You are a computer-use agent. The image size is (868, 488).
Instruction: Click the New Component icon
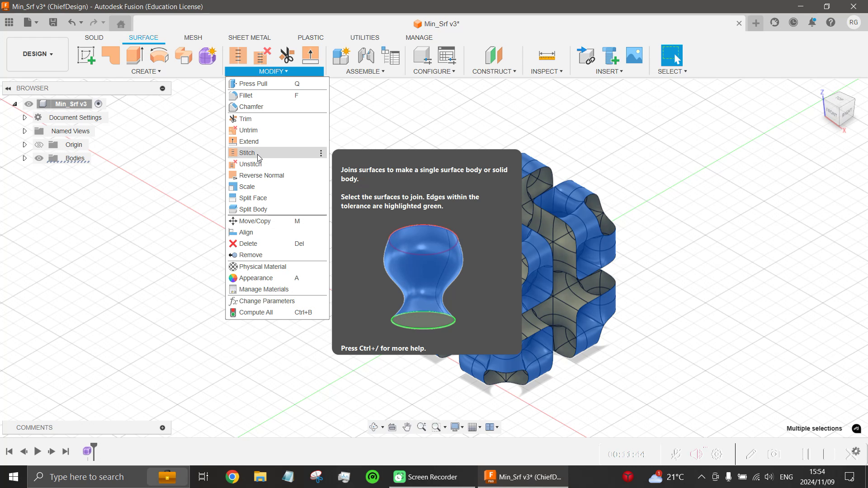pyautogui.click(x=341, y=55)
